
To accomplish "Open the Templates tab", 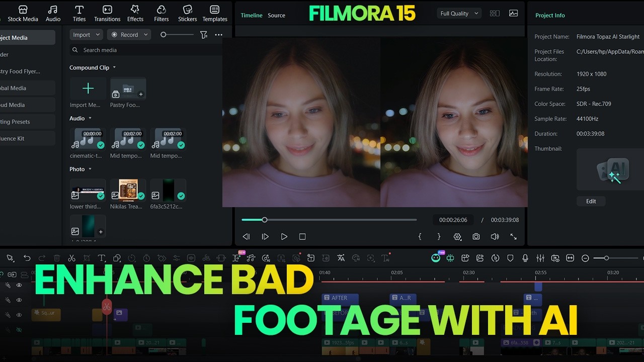I will [x=215, y=14].
